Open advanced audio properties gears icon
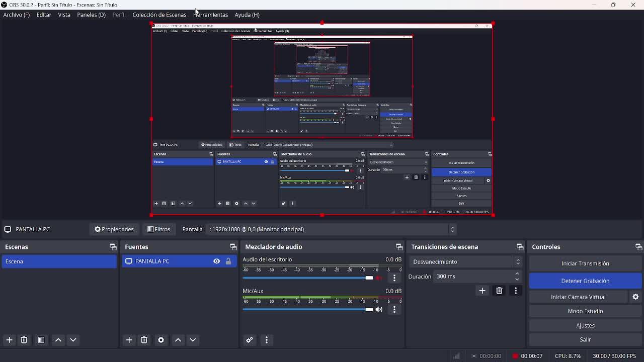 (x=250, y=340)
